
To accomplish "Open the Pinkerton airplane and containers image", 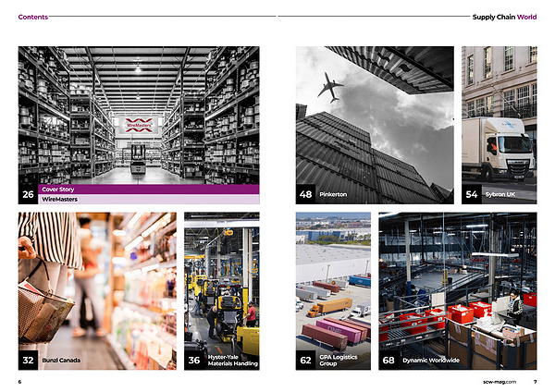I will [x=375, y=125].
